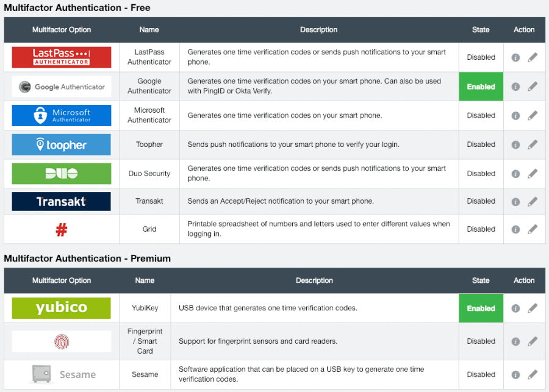
Task: Edit the Google Authenticator settings
Action: (x=533, y=86)
